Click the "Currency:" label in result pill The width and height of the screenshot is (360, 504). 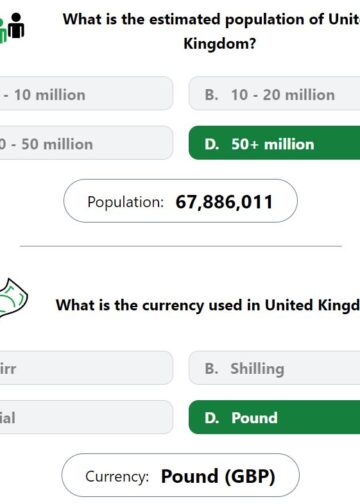(117, 477)
